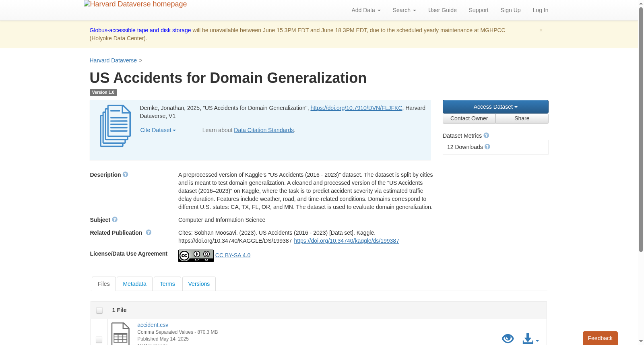Click the Version 1.0 badge
The width and height of the screenshot is (644, 345).
[103, 92]
